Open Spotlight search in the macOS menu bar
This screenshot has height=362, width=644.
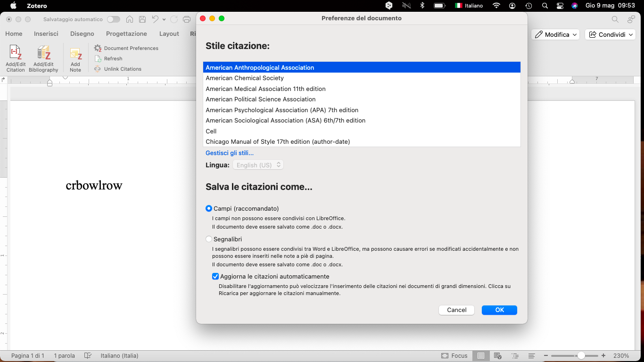pos(545,6)
